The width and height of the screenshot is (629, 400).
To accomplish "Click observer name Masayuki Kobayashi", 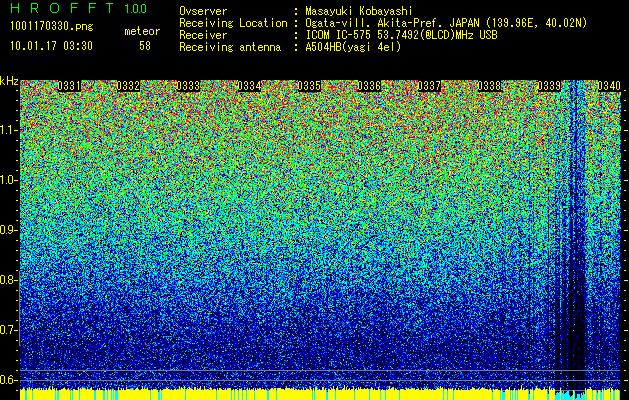I will [x=359, y=11].
